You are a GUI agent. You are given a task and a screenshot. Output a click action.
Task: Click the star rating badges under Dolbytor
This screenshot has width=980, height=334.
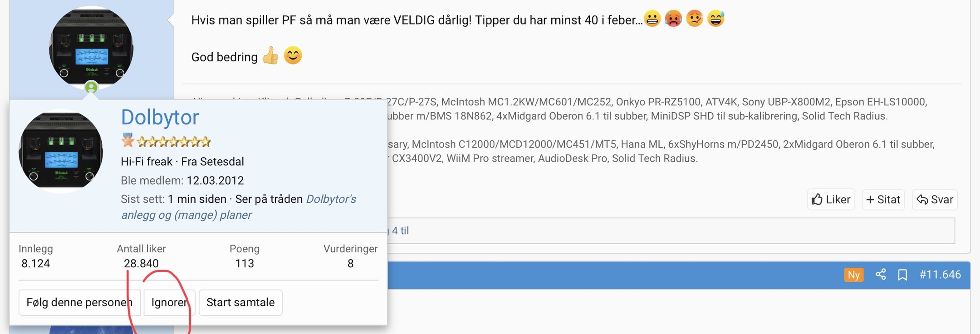166,142
